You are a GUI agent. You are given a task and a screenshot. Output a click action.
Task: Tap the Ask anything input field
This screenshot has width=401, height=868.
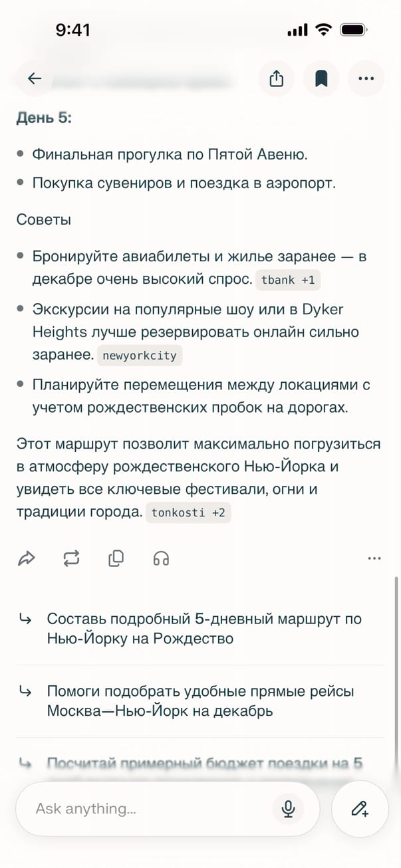pyautogui.click(x=146, y=808)
